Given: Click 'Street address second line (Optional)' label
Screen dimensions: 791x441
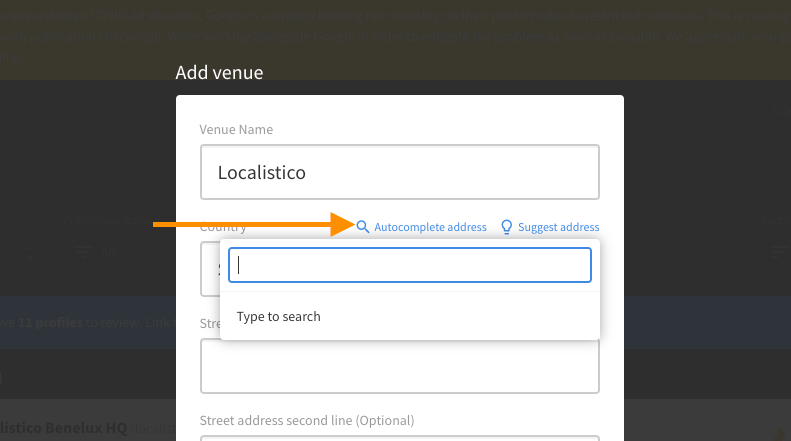Looking at the screenshot, I should (x=307, y=420).
